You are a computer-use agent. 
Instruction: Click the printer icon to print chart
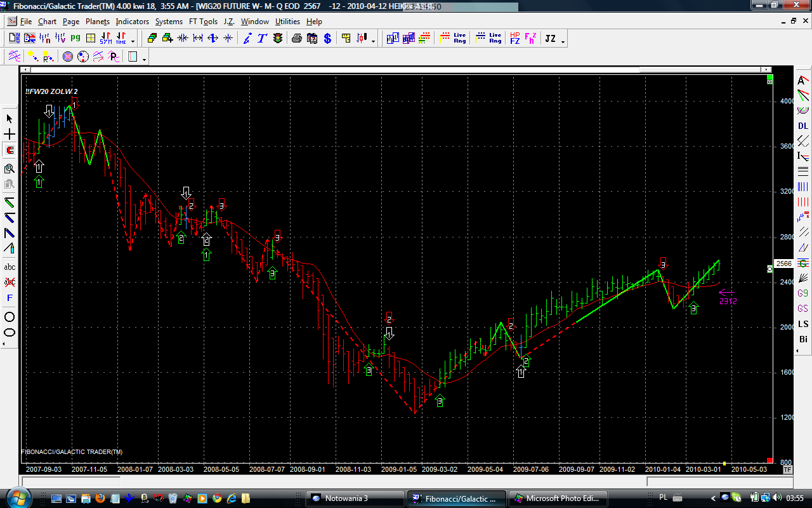pyautogui.click(x=296, y=39)
